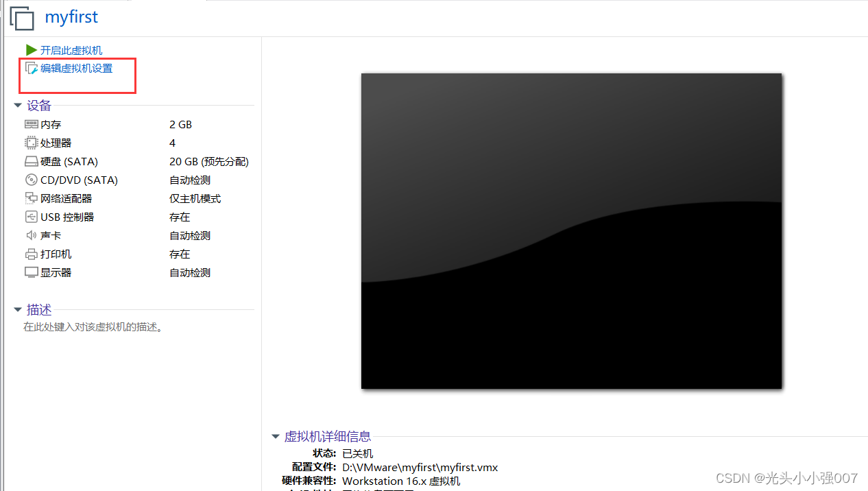The height and width of the screenshot is (491, 868).
Task: Click the network adapter icon
Action: click(32, 198)
